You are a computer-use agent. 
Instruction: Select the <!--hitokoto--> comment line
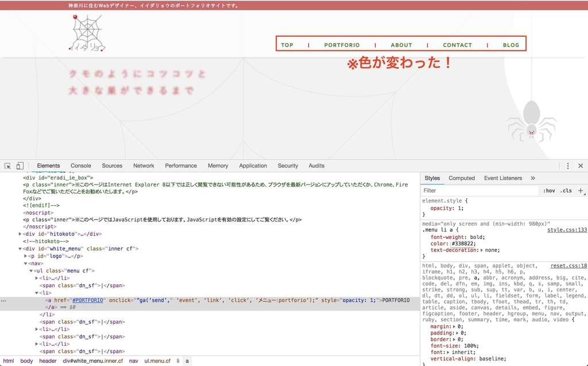[x=46, y=241]
